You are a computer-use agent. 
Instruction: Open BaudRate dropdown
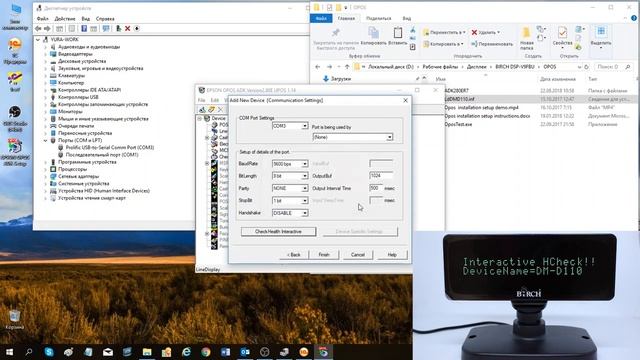[290, 164]
